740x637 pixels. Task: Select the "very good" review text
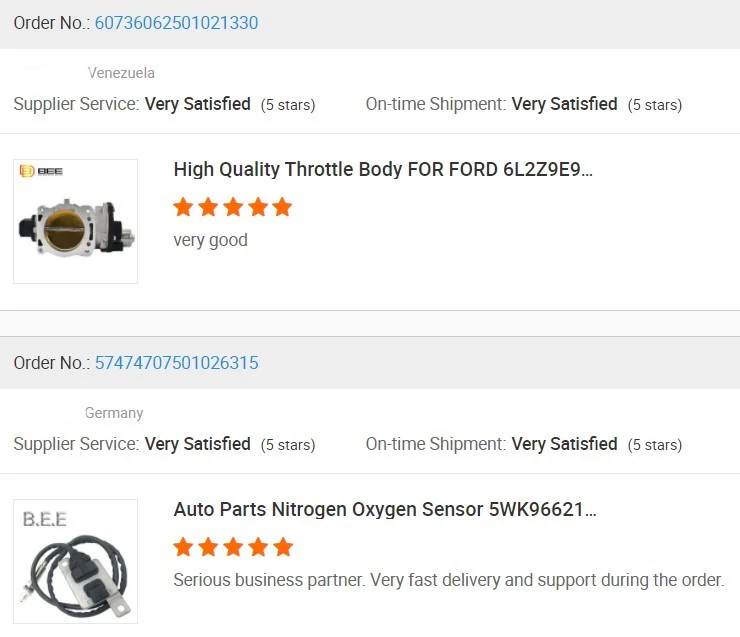210,240
